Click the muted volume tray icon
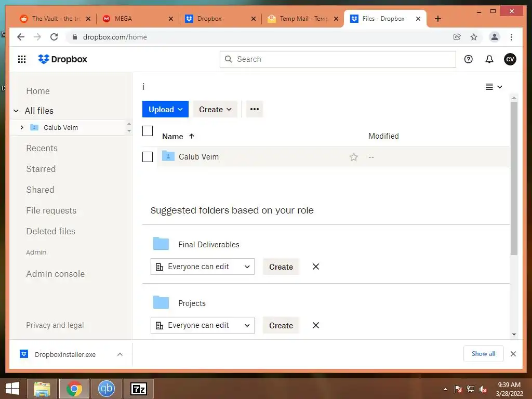 pyautogui.click(x=483, y=389)
